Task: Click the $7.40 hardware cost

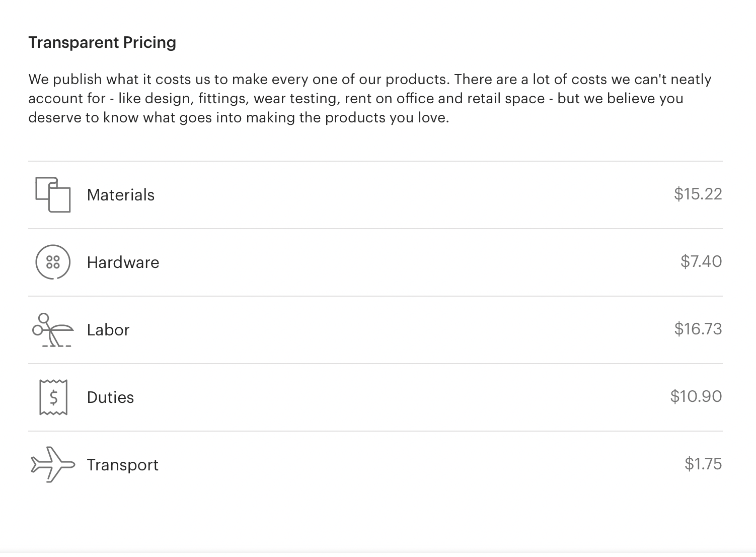Action: coord(701,261)
